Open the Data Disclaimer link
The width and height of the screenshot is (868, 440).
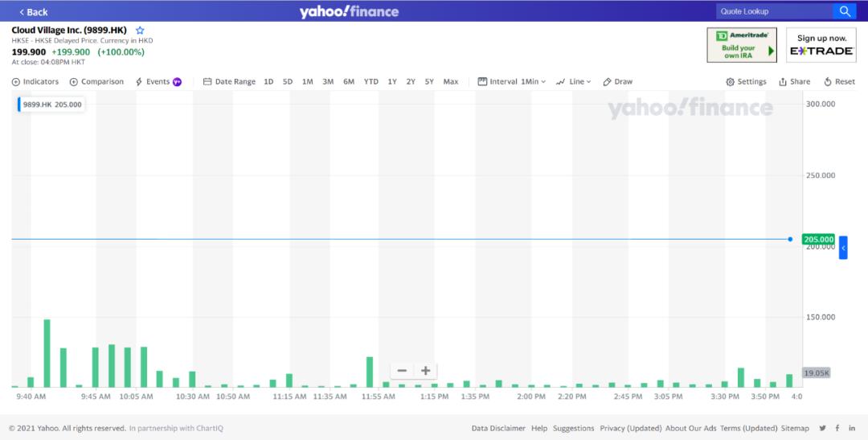pos(498,428)
